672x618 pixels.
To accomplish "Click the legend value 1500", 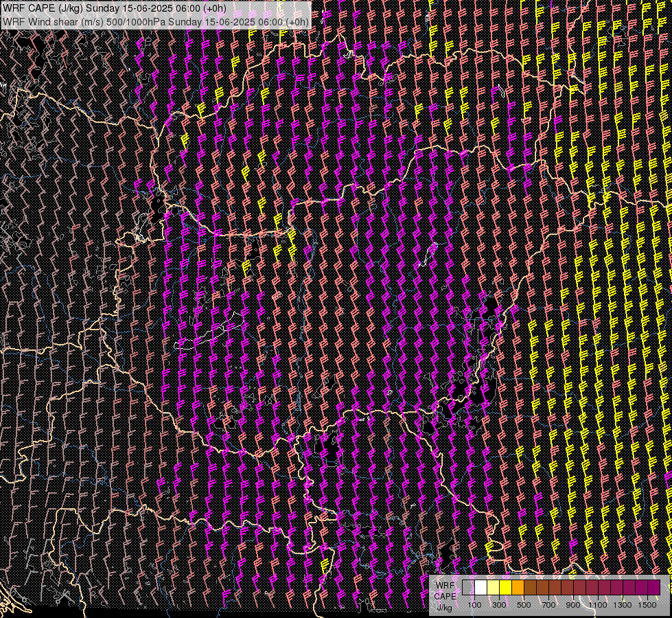I will (647, 605).
